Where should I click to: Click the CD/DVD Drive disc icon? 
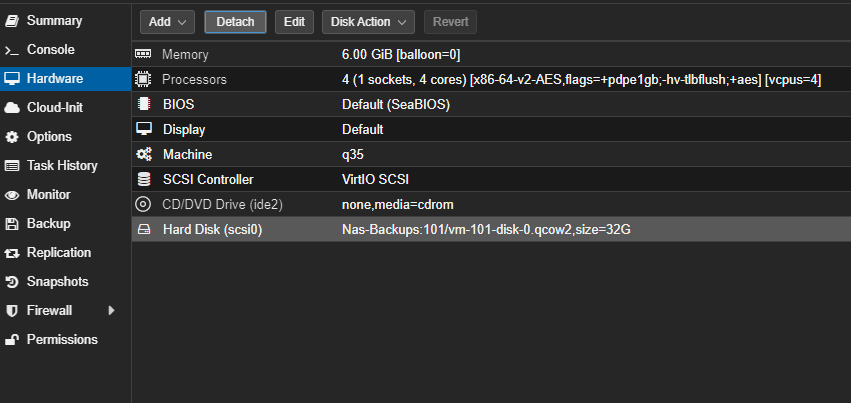(143, 204)
